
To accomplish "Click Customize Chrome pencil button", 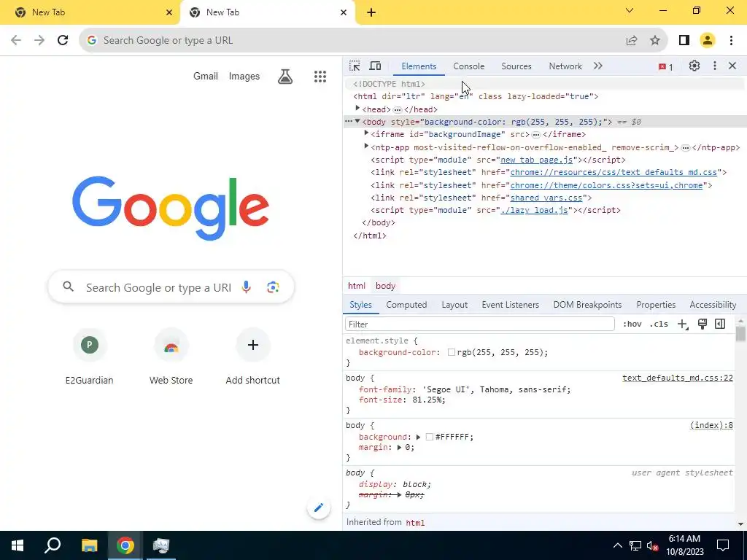I will [319, 507].
